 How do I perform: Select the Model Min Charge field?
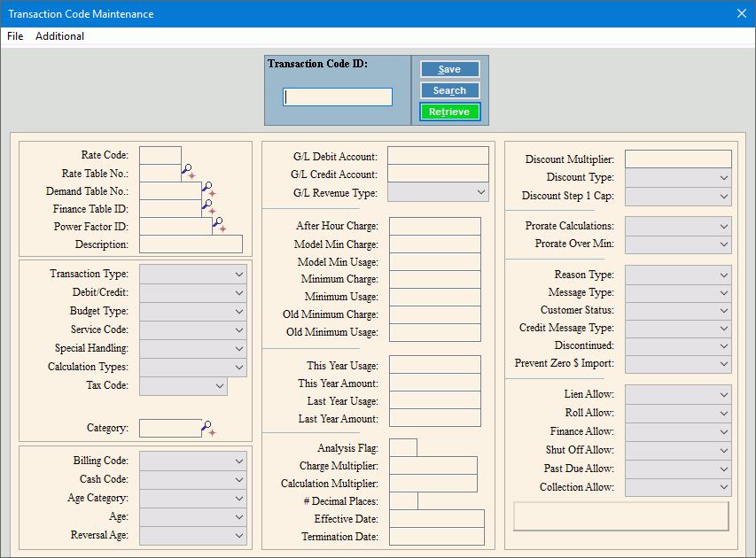[435, 244]
